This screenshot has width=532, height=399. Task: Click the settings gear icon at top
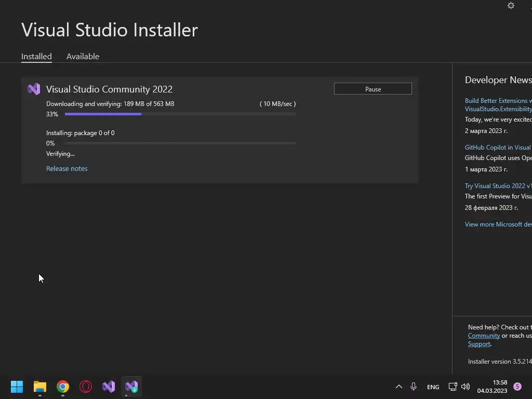pyautogui.click(x=511, y=5)
